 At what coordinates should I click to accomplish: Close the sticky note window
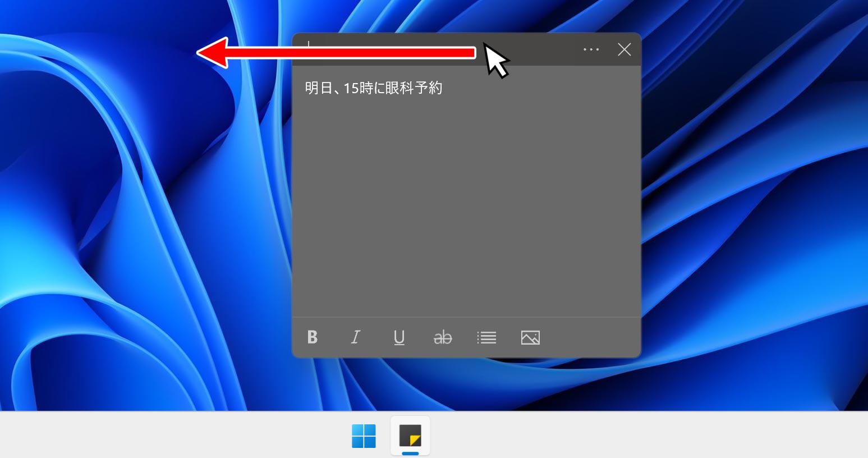(x=624, y=49)
